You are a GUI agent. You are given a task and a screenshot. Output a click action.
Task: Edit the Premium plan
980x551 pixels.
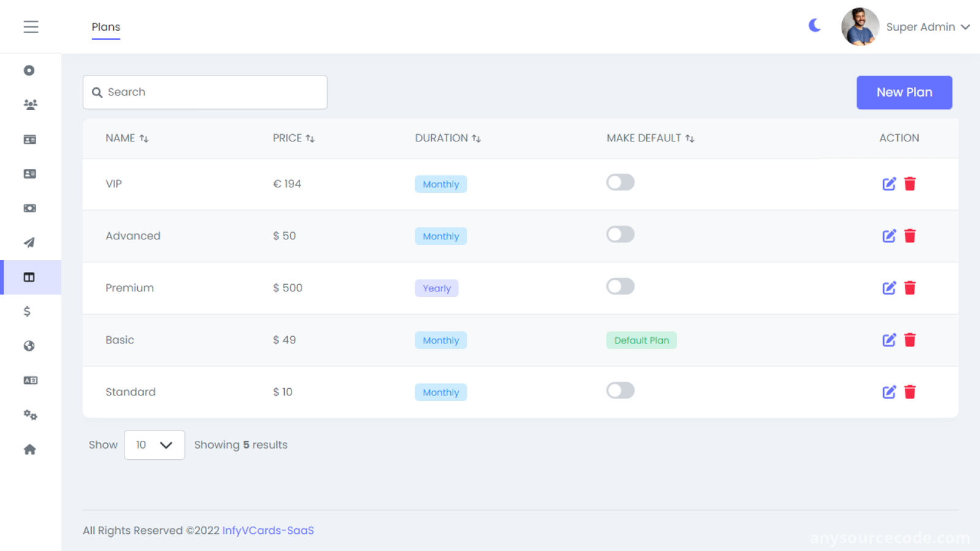(x=889, y=288)
